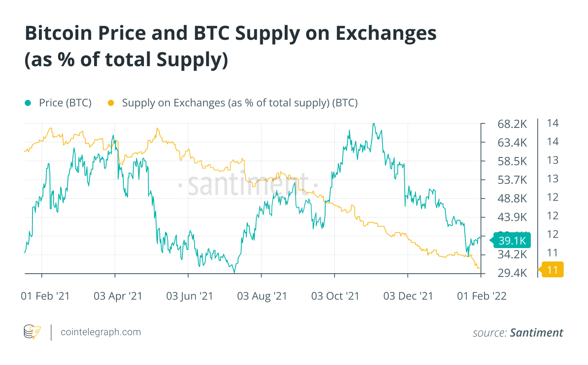This screenshot has height=365, width=588.
Task: Click the santiment watermark in the chart
Action: coord(247,185)
